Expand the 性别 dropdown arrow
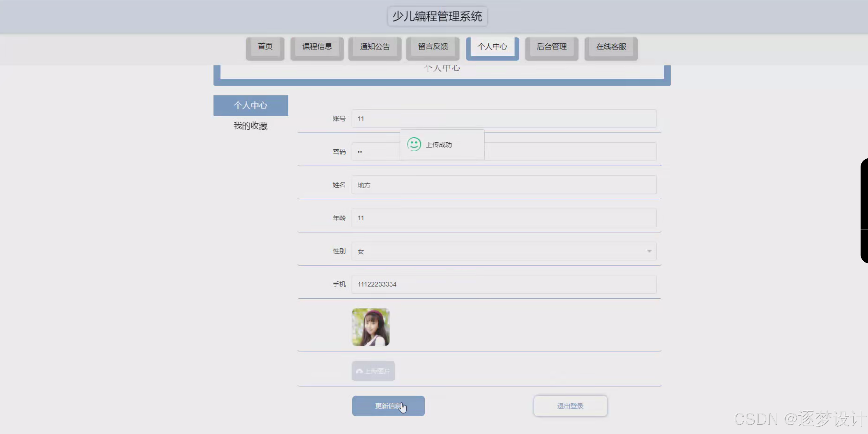The height and width of the screenshot is (434, 868). [649, 251]
